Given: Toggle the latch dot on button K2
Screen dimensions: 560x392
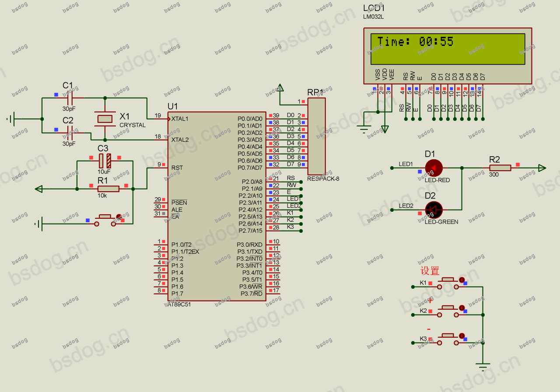Looking at the screenshot, I should (x=462, y=308).
